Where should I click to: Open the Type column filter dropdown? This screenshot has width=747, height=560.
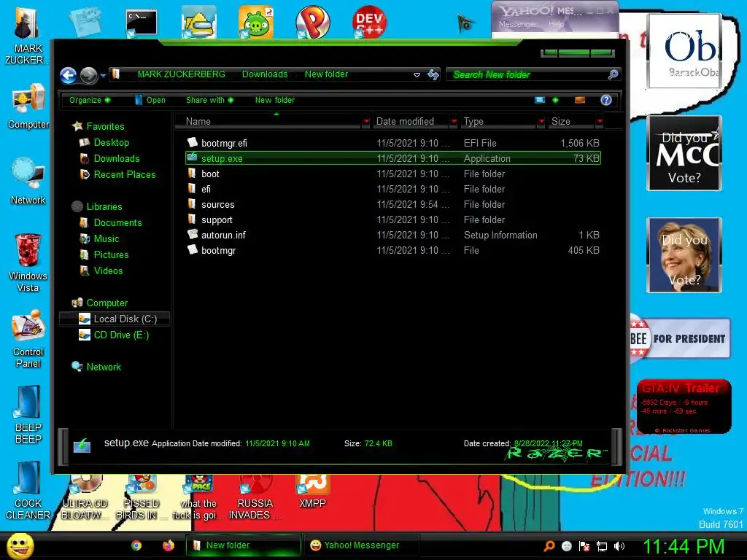click(x=541, y=122)
